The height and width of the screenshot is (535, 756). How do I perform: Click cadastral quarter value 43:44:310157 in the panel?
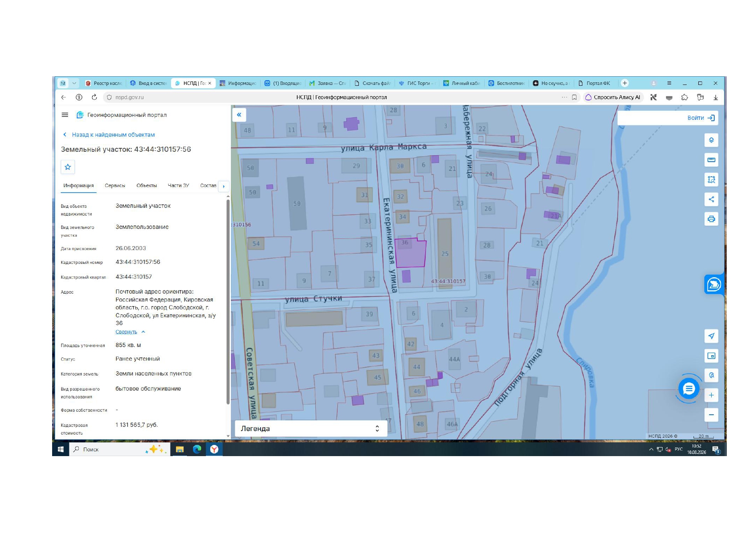pyautogui.click(x=134, y=277)
